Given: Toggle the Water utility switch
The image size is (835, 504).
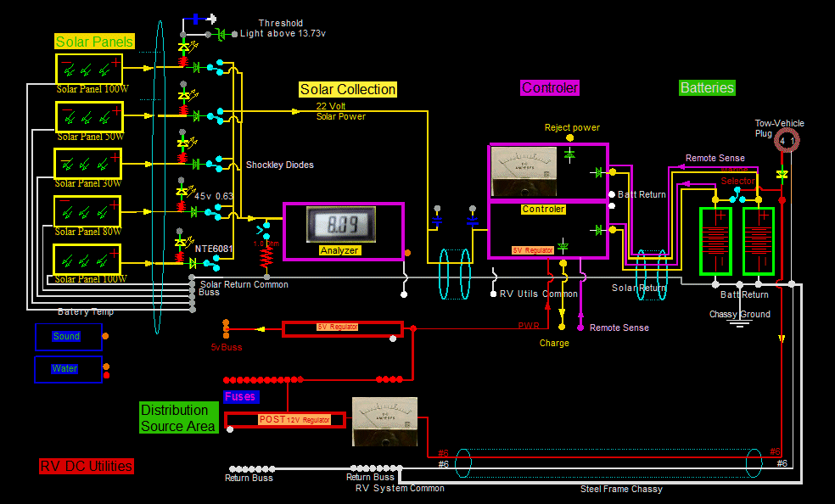Looking at the screenshot, I should click(x=67, y=369).
